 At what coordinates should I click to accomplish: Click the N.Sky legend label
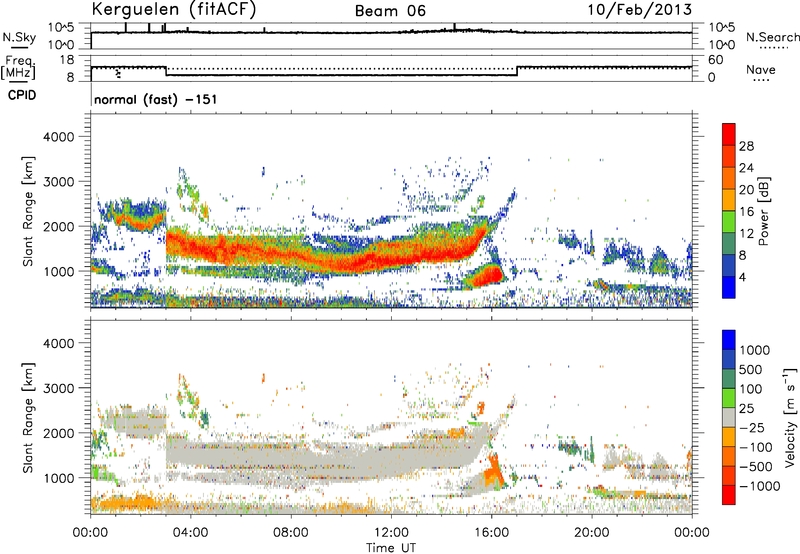click(19, 37)
